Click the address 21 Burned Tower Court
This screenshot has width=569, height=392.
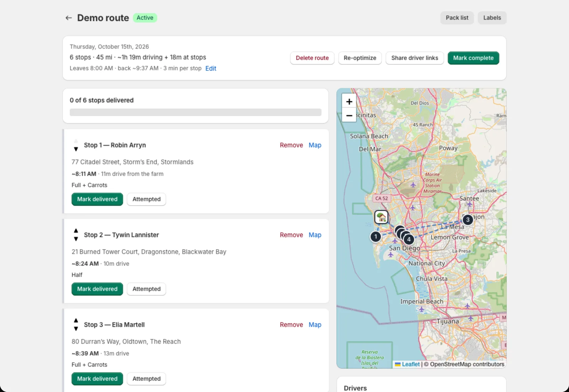tap(149, 252)
